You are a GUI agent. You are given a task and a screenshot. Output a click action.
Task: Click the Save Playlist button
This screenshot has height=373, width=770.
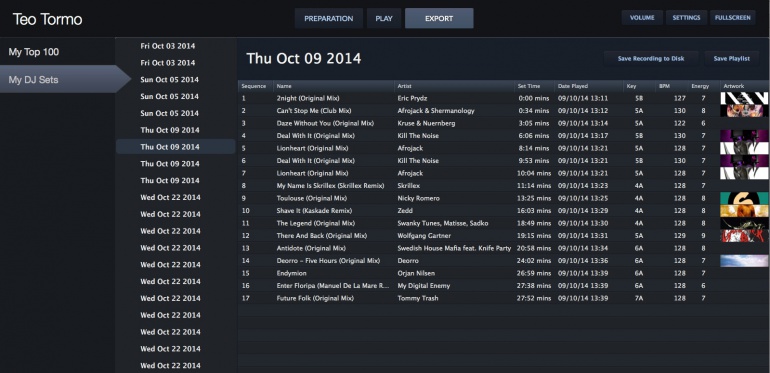click(x=732, y=58)
